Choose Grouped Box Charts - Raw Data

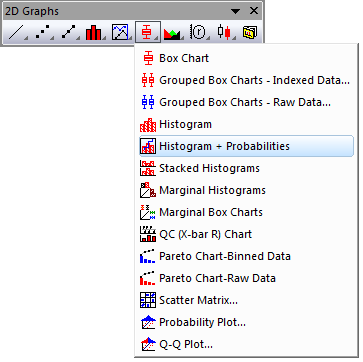tap(246, 102)
